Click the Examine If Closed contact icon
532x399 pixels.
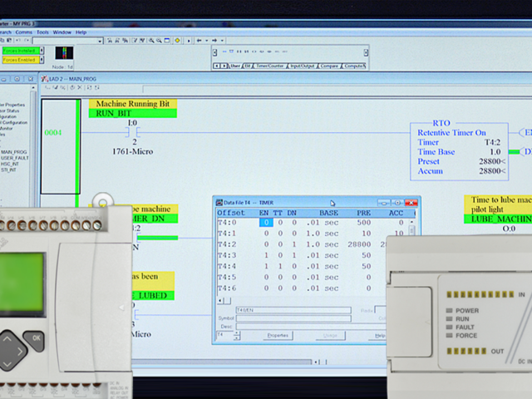[x=239, y=52]
